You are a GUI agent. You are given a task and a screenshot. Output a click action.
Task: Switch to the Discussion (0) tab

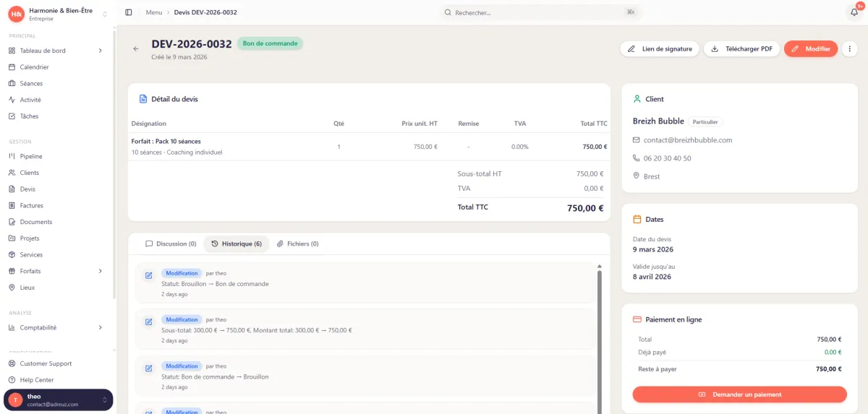click(171, 244)
